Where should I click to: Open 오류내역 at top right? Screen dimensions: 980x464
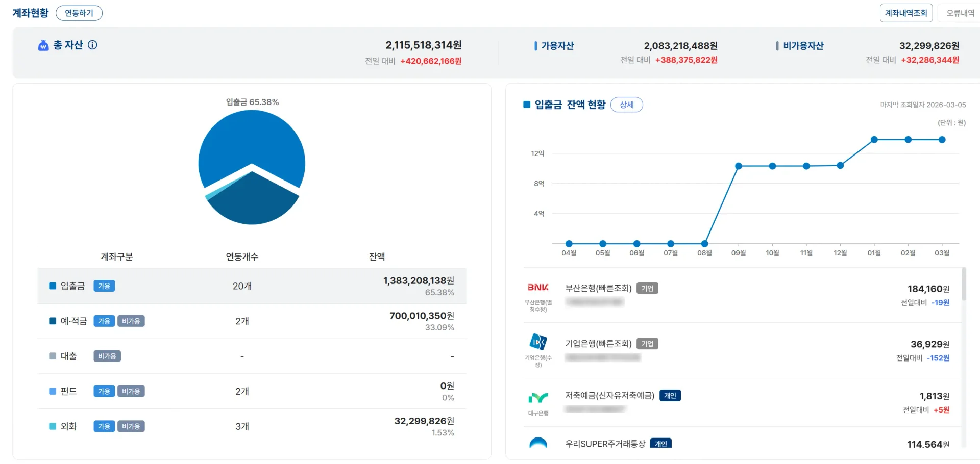tap(960, 13)
